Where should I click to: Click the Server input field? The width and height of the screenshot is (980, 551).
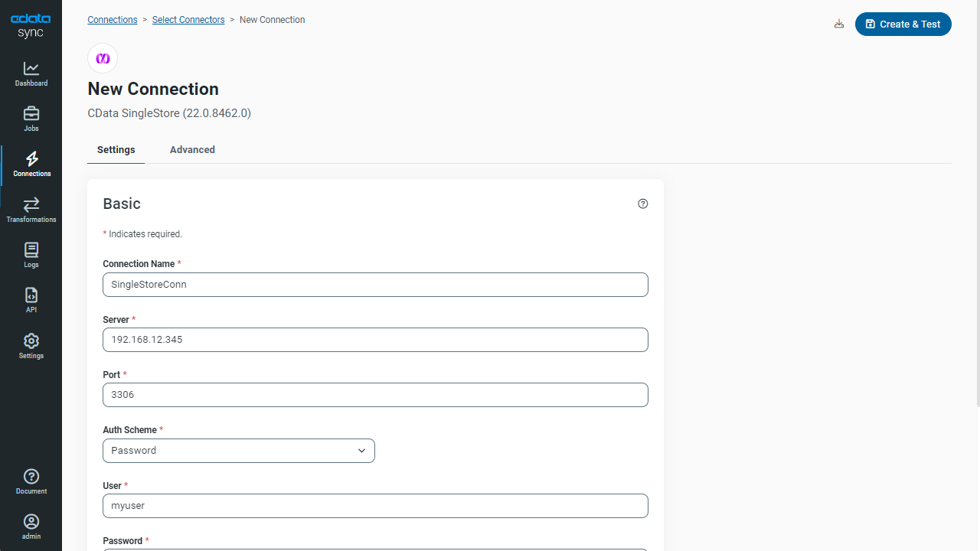375,340
